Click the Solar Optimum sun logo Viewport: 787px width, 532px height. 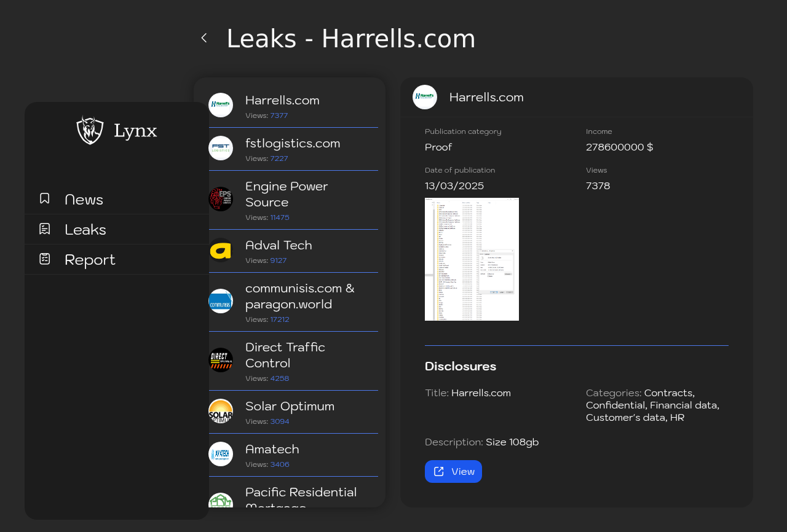pyautogui.click(x=221, y=411)
